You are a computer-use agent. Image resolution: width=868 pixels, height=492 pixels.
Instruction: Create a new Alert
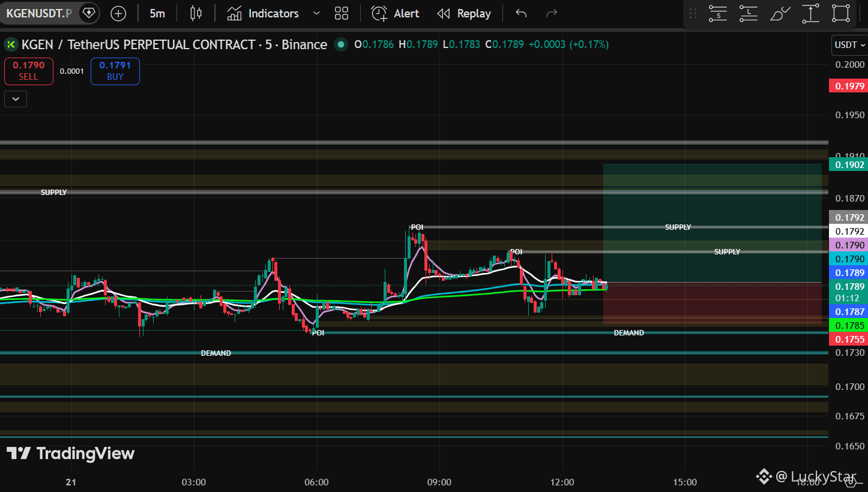(x=395, y=13)
